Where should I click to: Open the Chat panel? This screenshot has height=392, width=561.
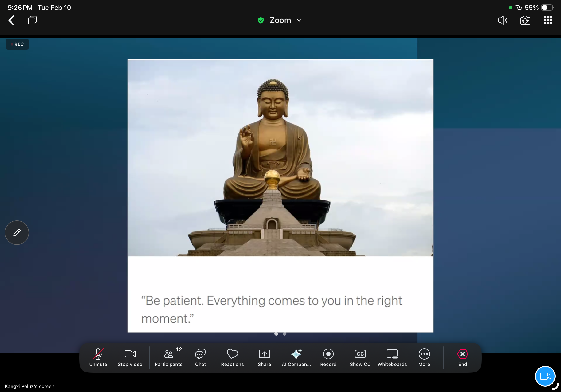click(x=200, y=357)
